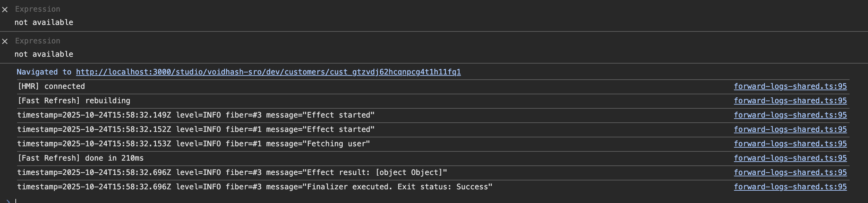Viewport: 868px width, 203px height.
Task: Select the "Finalizer executed" log message
Action: [x=254, y=187]
